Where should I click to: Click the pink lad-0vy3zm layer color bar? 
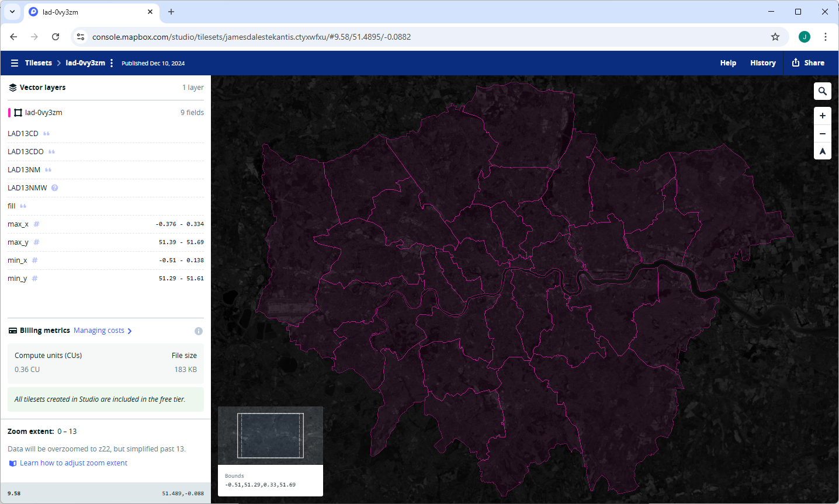tap(9, 113)
